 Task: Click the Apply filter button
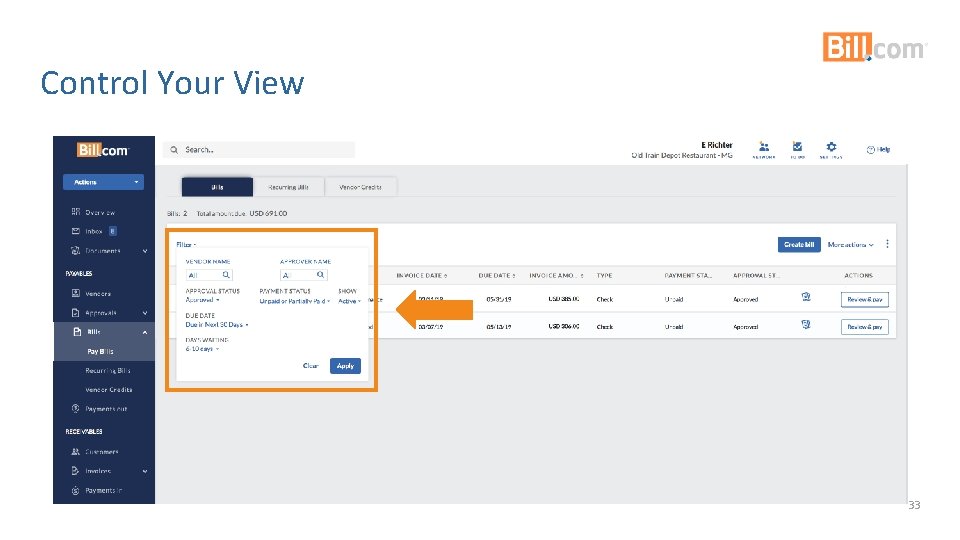[345, 366]
